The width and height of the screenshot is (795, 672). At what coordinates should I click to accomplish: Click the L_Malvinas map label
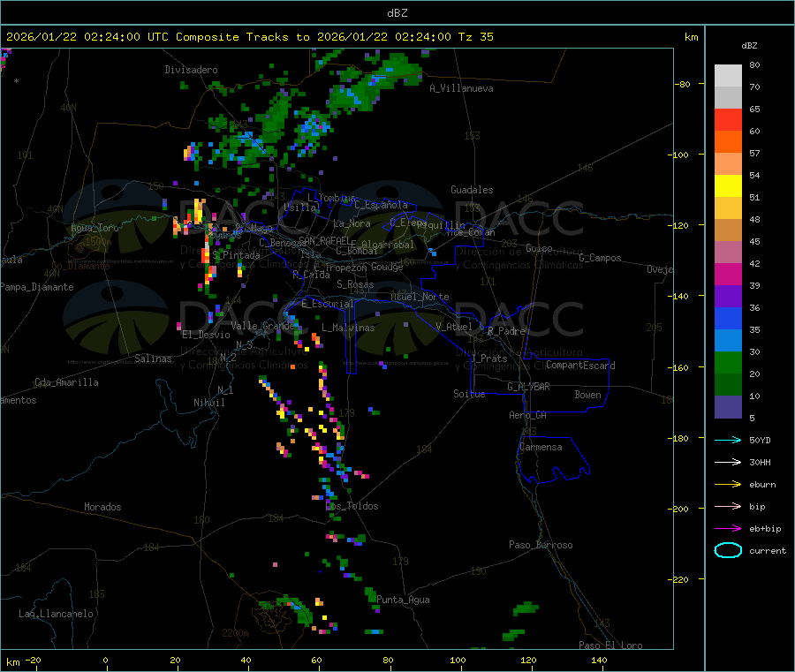pos(348,328)
